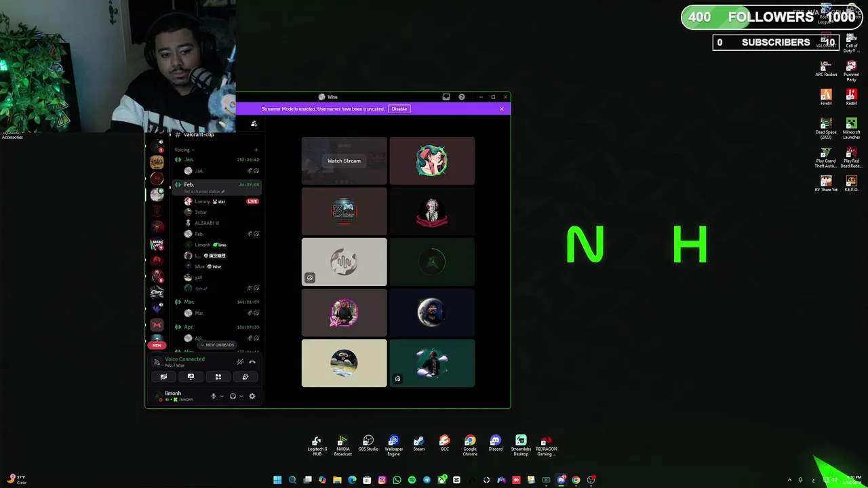Toggle the microphone mute in the user panel
The width and height of the screenshot is (868, 488).
click(x=213, y=396)
